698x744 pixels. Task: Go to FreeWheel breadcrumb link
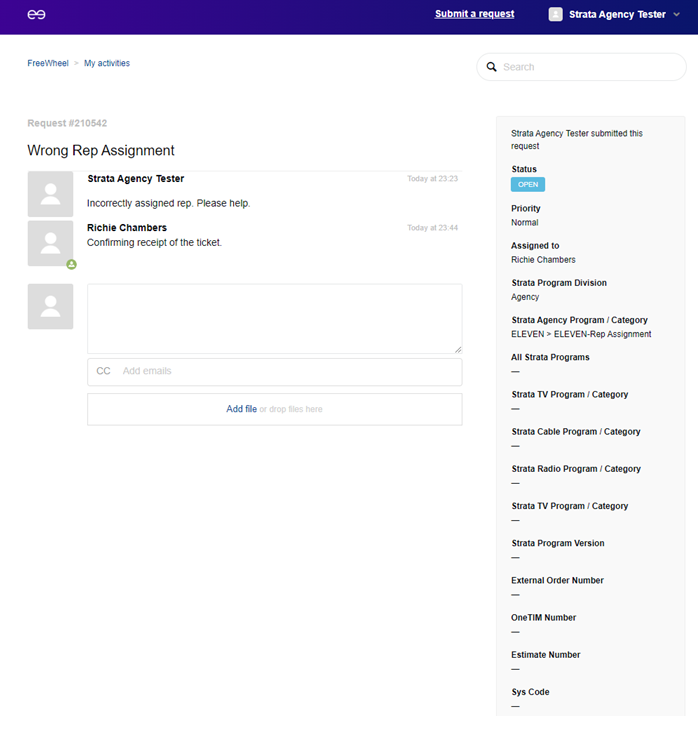click(x=48, y=63)
